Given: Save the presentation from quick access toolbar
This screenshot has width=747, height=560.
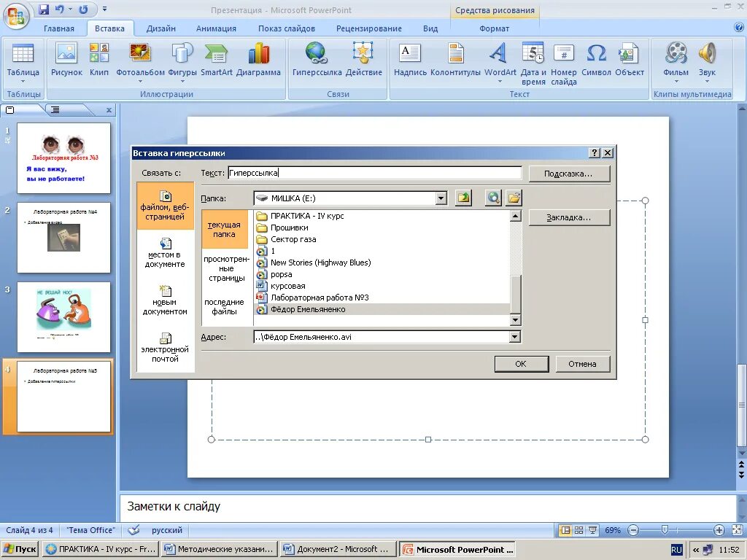Looking at the screenshot, I should (x=44, y=9).
